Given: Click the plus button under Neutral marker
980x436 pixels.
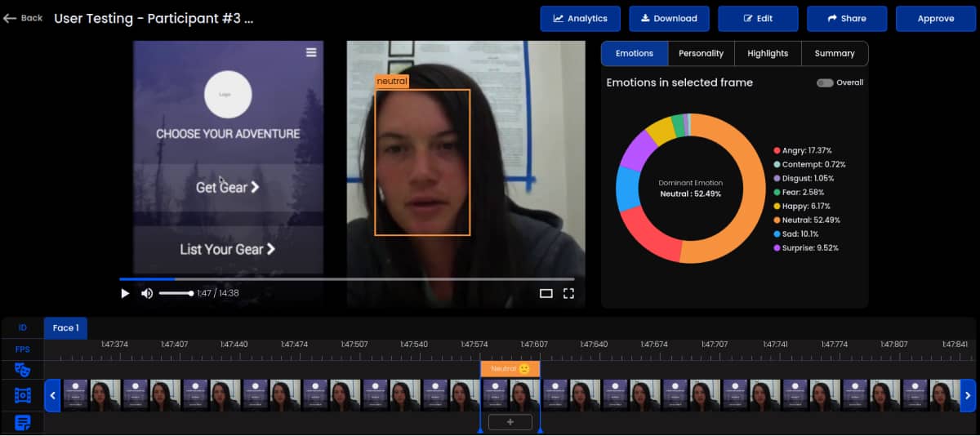Looking at the screenshot, I should coord(510,422).
